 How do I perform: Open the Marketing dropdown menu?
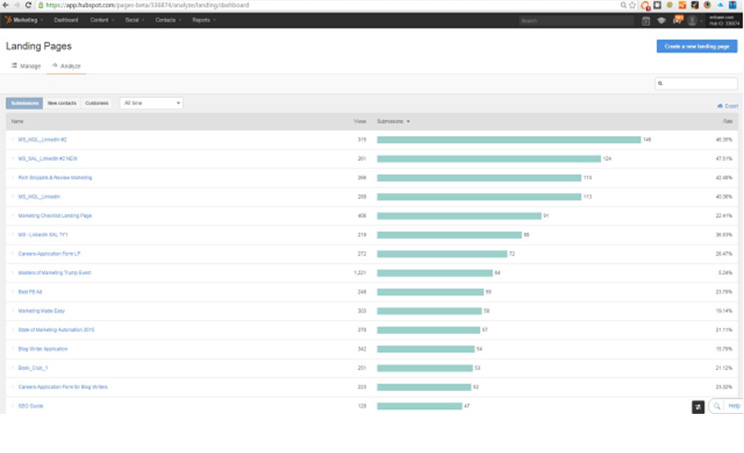point(28,20)
